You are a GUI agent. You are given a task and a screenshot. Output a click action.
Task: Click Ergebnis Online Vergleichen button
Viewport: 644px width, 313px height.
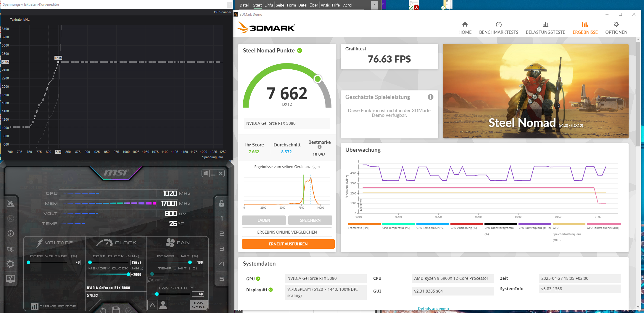pyautogui.click(x=287, y=232)
